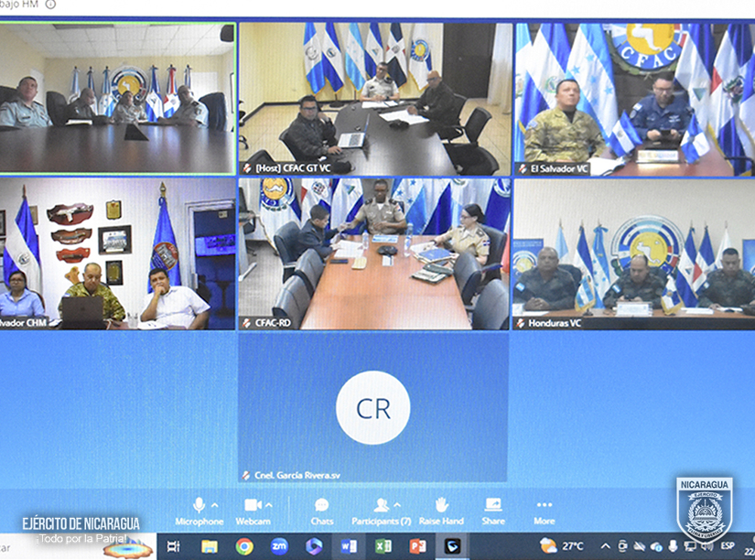Expand the Webcam options arrow
The image size is (755, 560).
(x=268, y=504)
